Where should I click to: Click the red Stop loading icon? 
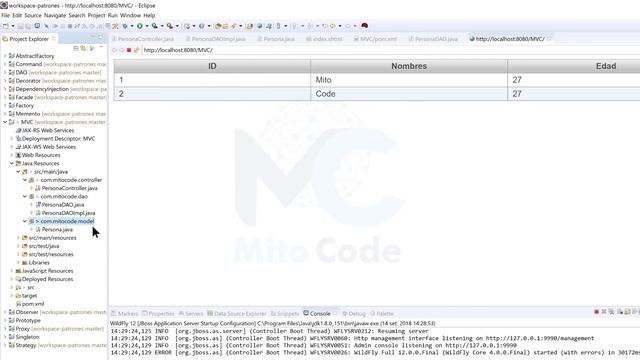(129, 50)
